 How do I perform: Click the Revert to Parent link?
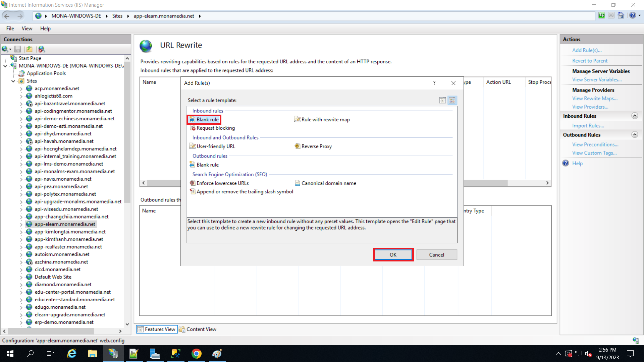pos(590,61)
